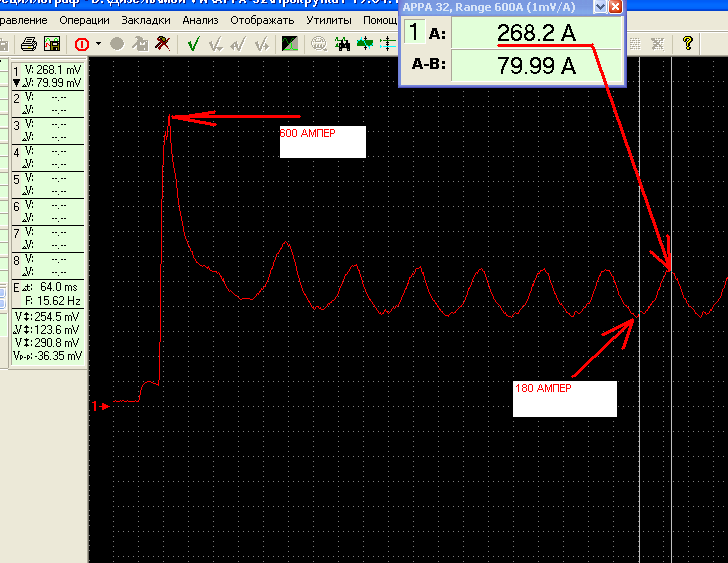The width and height of the screenshot is (728, 563).
Task: Click the green waveform with vertical arrows icon
Action: 365,44
